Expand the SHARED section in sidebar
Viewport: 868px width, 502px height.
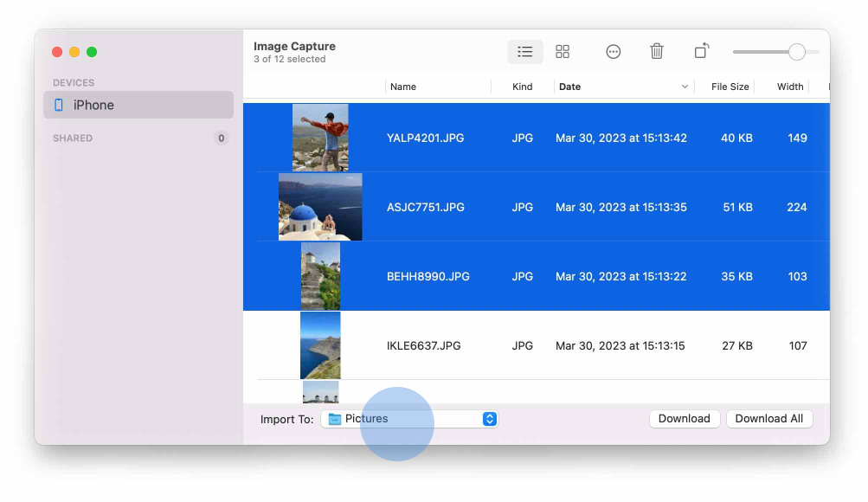[x=72, y=138]
